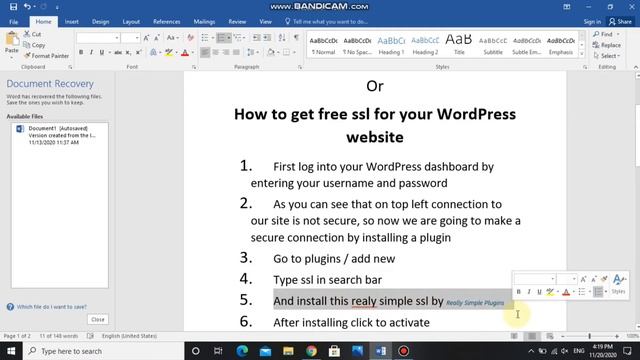Click the Windows Start button
The width and height of the screenshot is (640, 360).
(11, 351)
